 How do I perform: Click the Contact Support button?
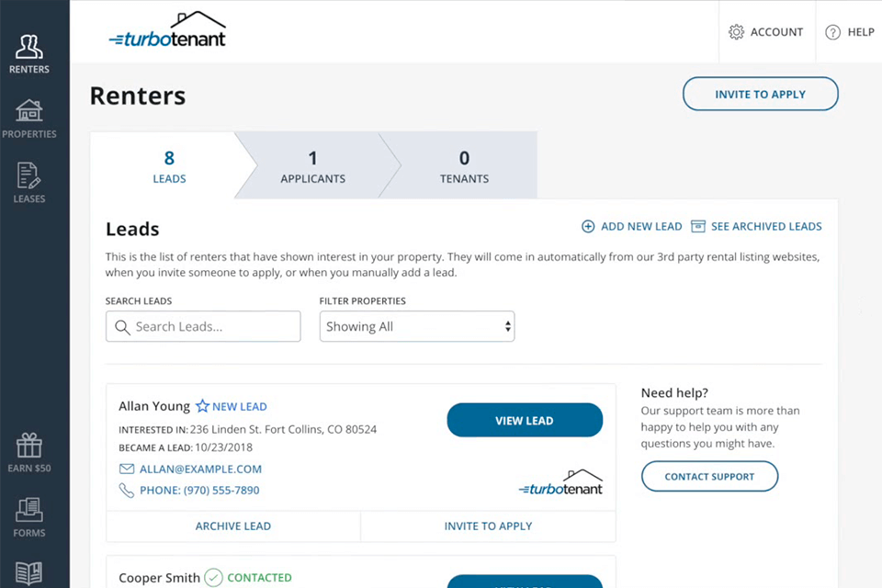tap(709, 476)
